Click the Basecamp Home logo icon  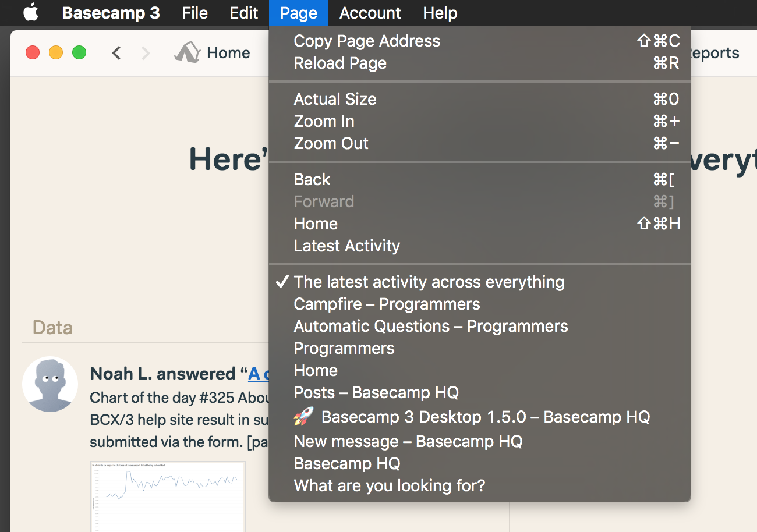point(187,52)
